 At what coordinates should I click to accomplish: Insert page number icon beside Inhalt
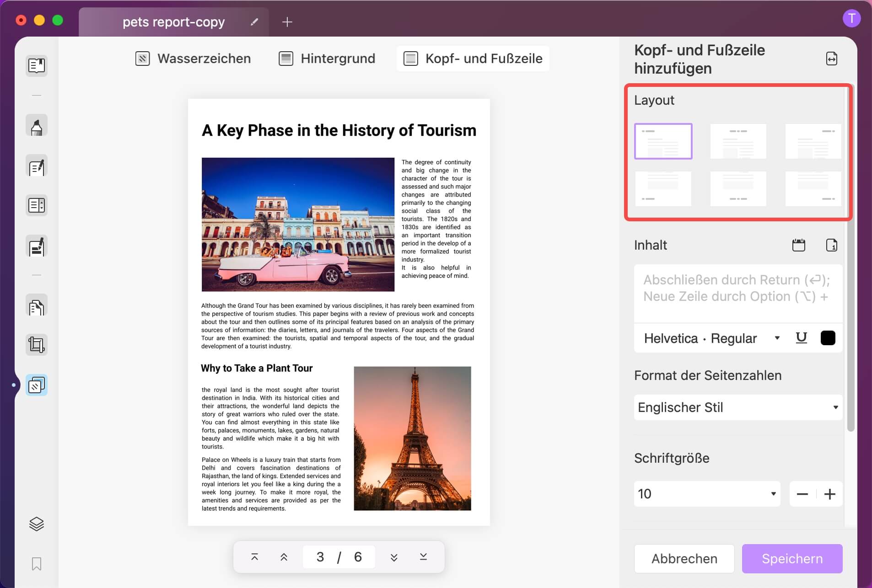tap(832, 245)
